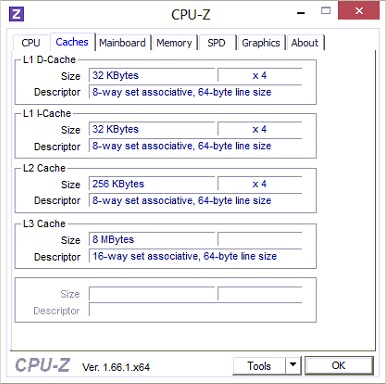Expand the Tools dropdown arrow

pos(293,365)
